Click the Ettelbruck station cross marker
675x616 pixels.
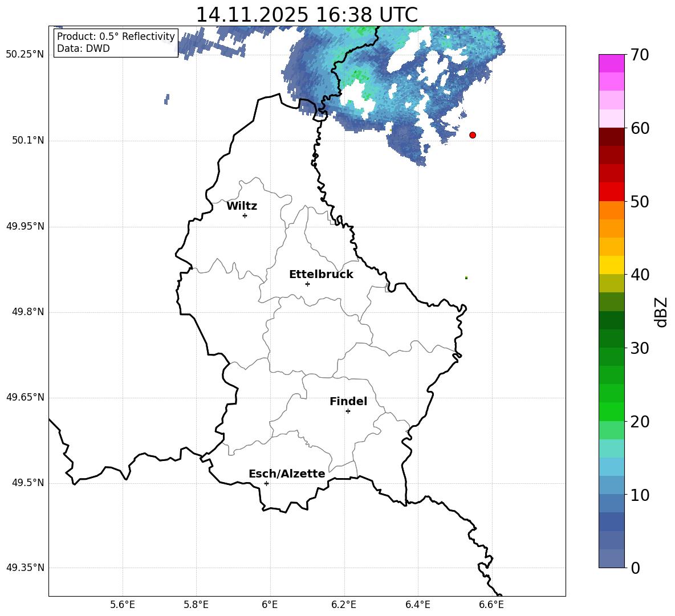coord(307,284)
